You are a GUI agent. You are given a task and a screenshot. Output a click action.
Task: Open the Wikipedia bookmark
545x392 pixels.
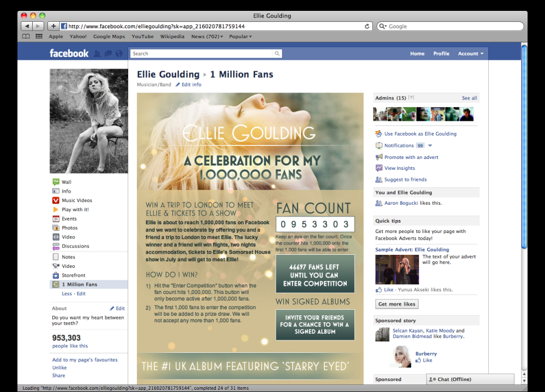[x=172, y=36]
